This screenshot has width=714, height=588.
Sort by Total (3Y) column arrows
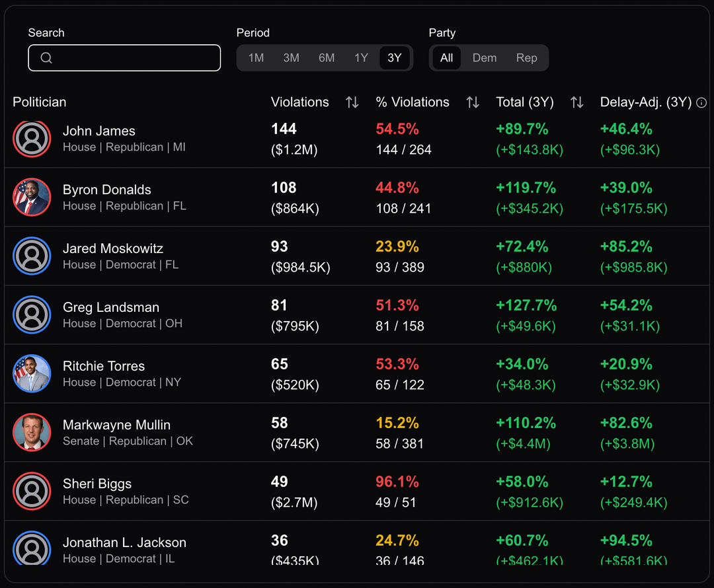(x=577, y=102)
